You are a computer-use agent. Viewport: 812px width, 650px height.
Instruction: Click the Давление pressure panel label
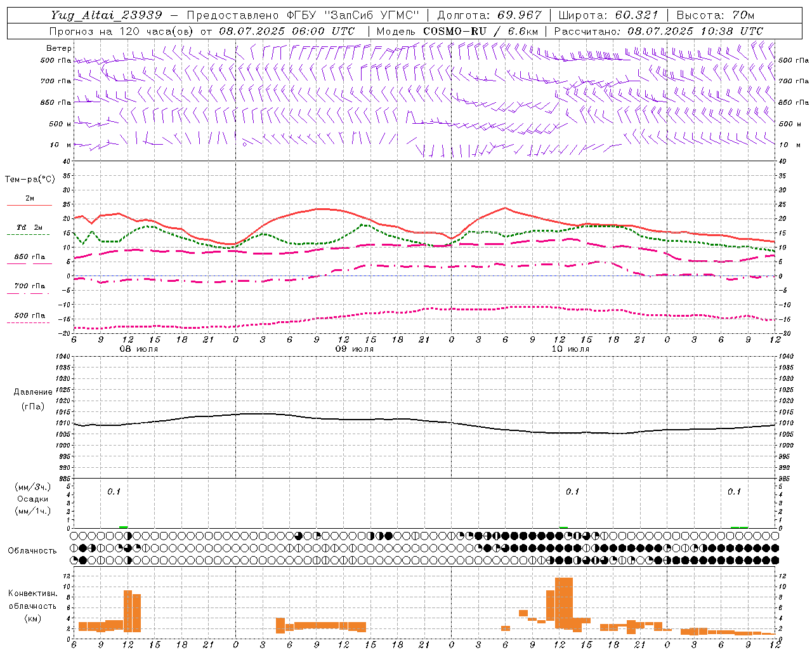[33, 392]
